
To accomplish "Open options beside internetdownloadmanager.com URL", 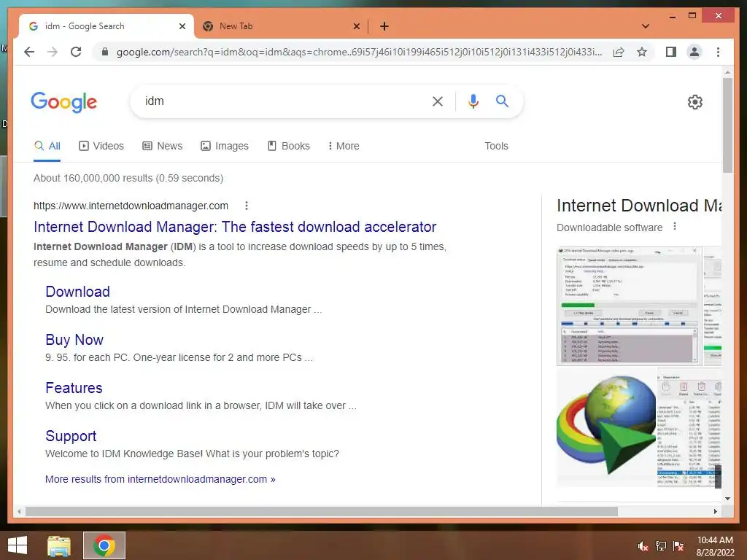I will [247, 206].
